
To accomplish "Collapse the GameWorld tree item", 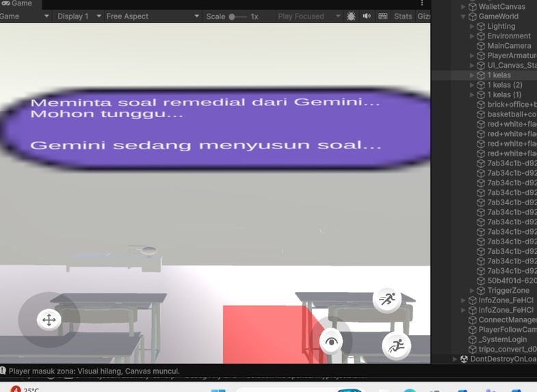I will [x=463, y=16].
